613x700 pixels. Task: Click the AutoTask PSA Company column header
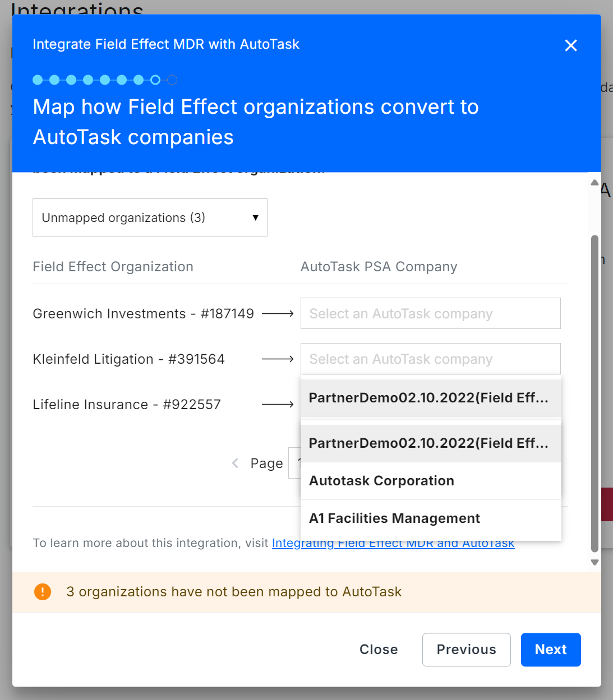pyautogui.click(x=379, y=267)
